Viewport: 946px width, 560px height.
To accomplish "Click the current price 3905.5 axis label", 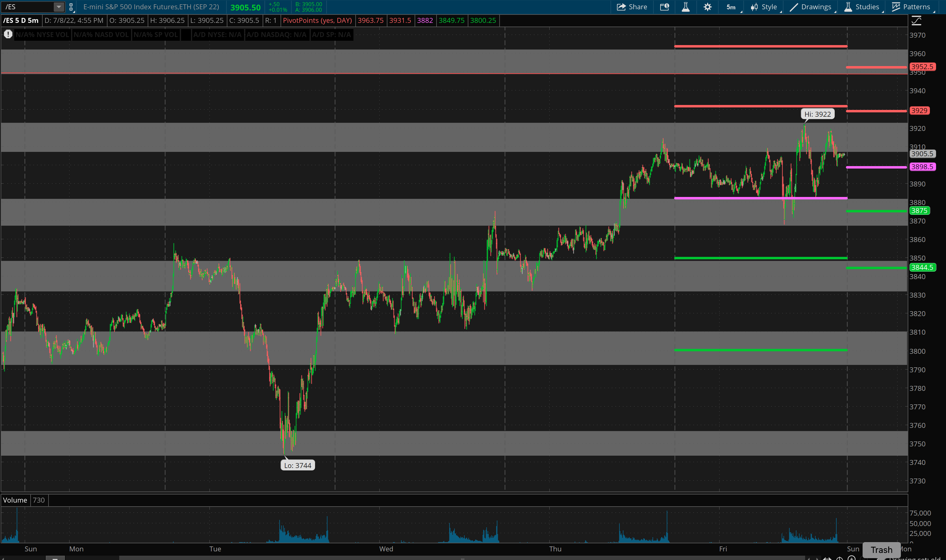I will tap(922, 154).
